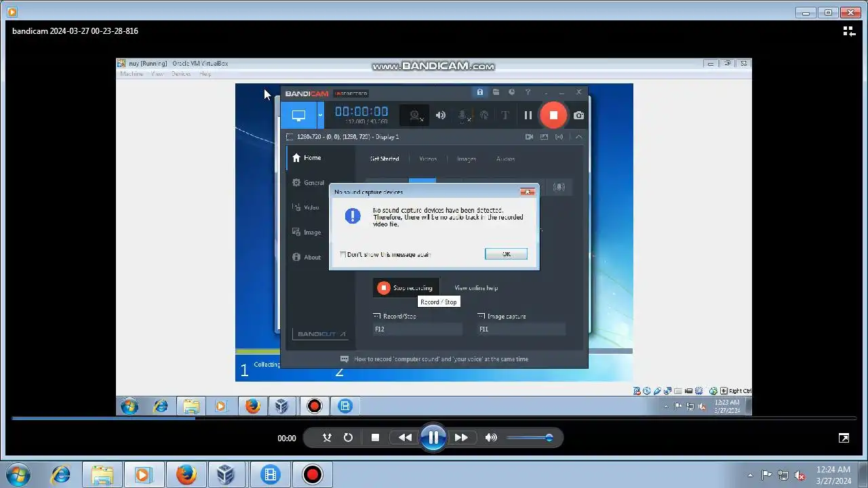868x488 pixels.
Task: Click the Bandicam screen recording mode icon
Action: [298, 115]
